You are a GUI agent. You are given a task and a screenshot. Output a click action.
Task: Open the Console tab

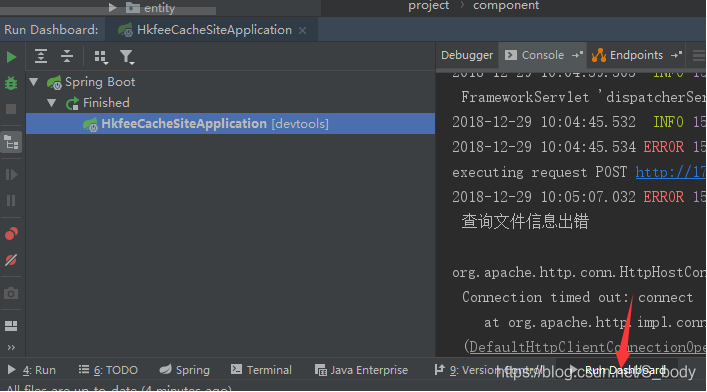(x=542, y=55)
